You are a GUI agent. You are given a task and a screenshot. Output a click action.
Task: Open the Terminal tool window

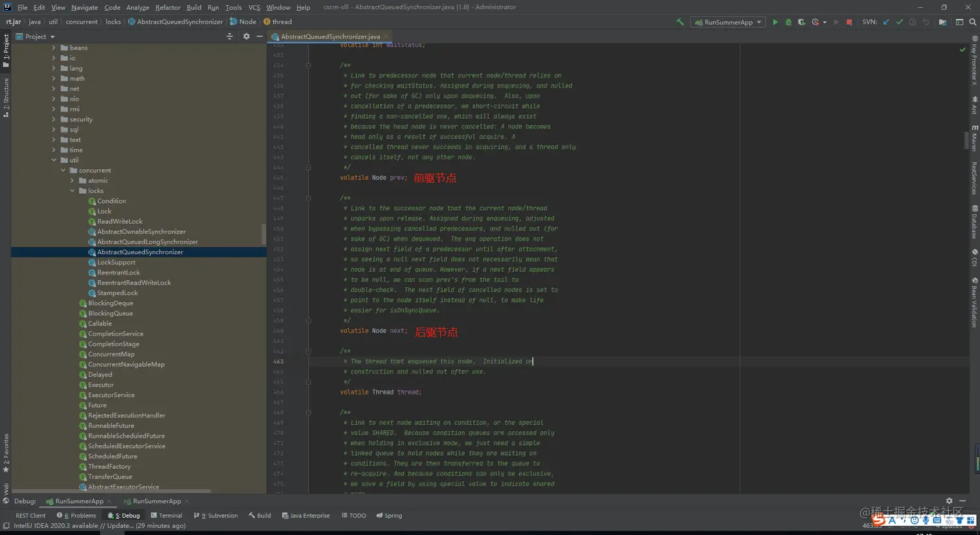(x=167, y=516)
